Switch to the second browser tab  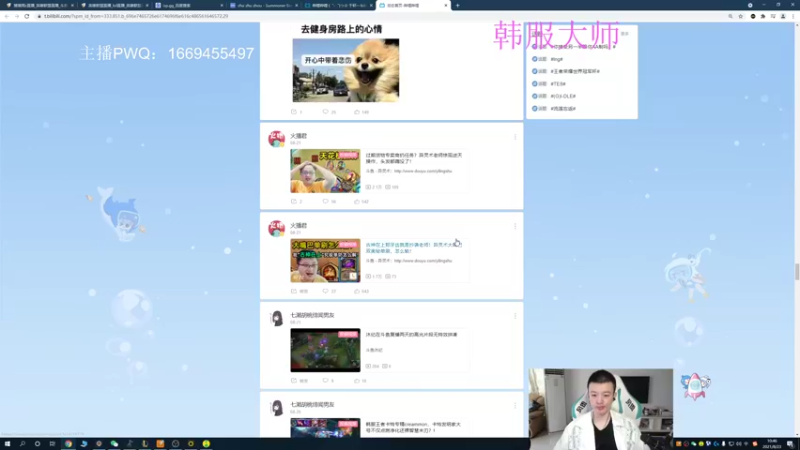click(x=113, y=5)
